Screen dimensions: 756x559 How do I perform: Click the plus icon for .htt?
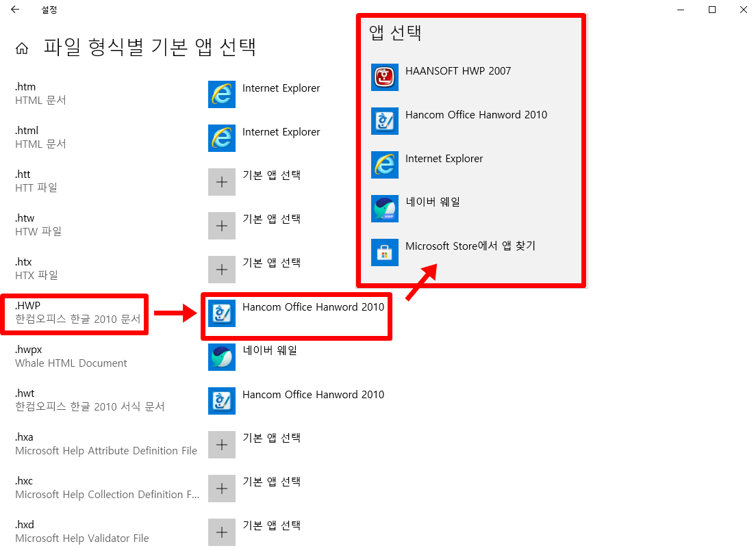pyautogui.click(x=222, y=182)
